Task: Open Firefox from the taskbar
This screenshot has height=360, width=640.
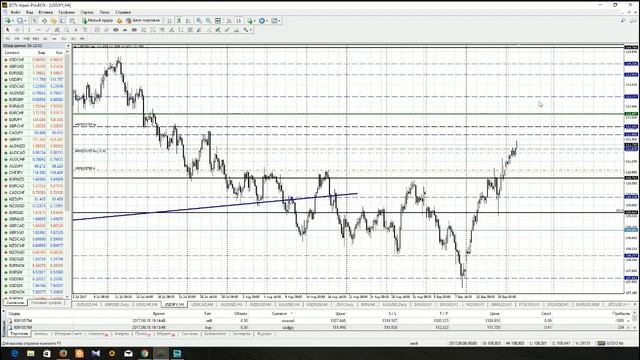Action: click(63, 353)
